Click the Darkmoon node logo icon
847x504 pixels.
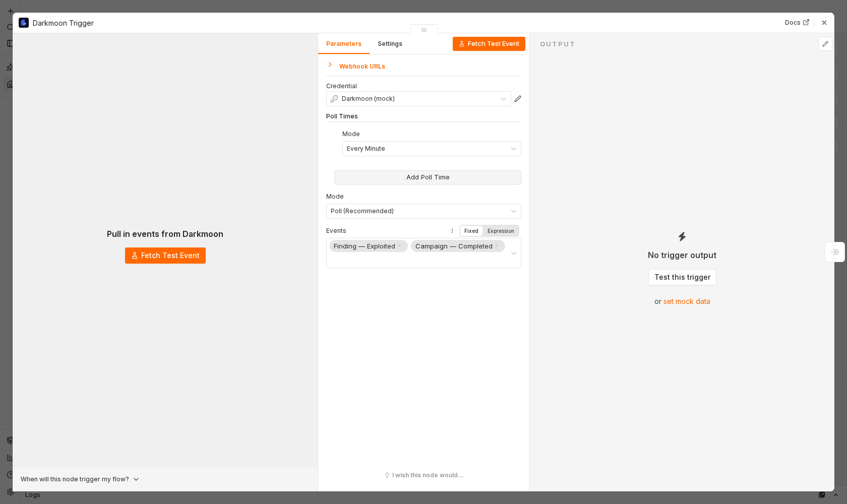pyautogui.click(x=24, y=23)
